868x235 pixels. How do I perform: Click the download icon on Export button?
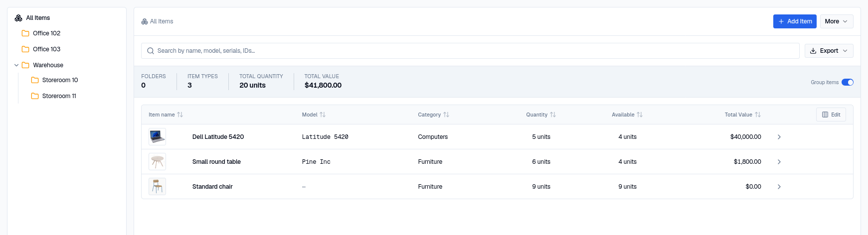pyautogui.click(x=813, y=51)
